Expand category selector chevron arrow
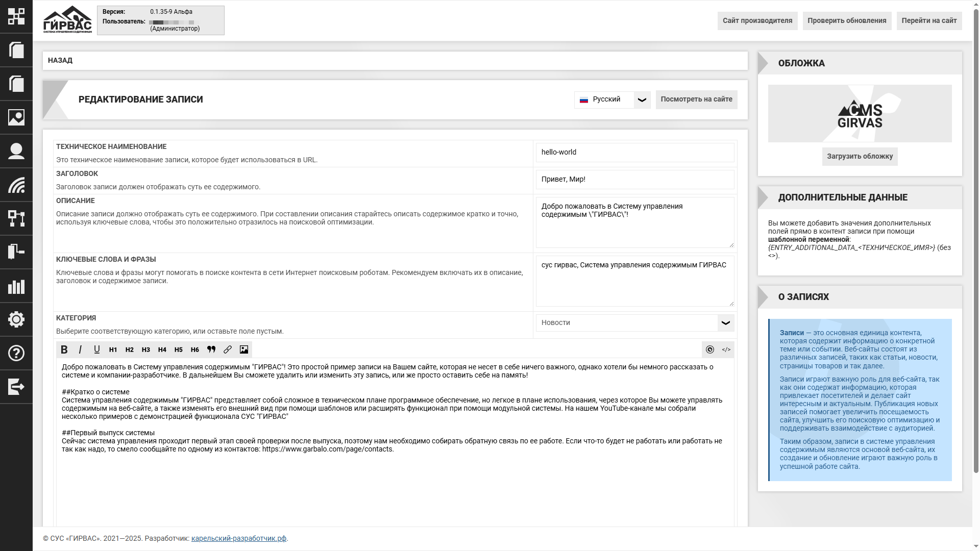 tap(726, 322)
